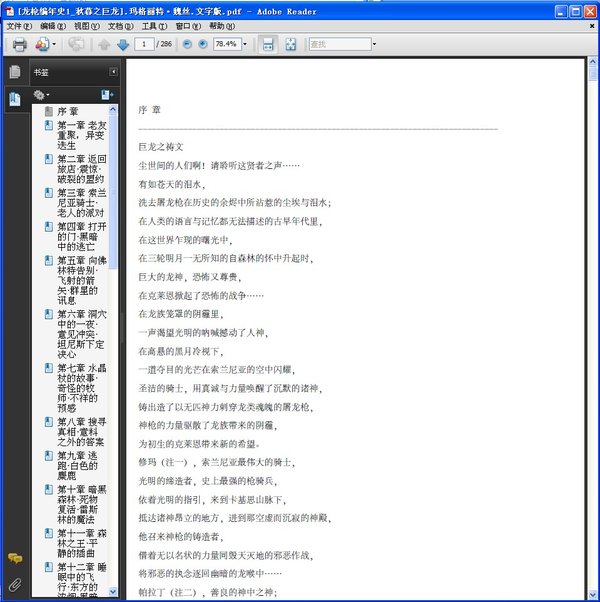The image size is (600, 602).
Task: Click the Adobe Reader icon in title bar
Action: click(x=10, y=12)
